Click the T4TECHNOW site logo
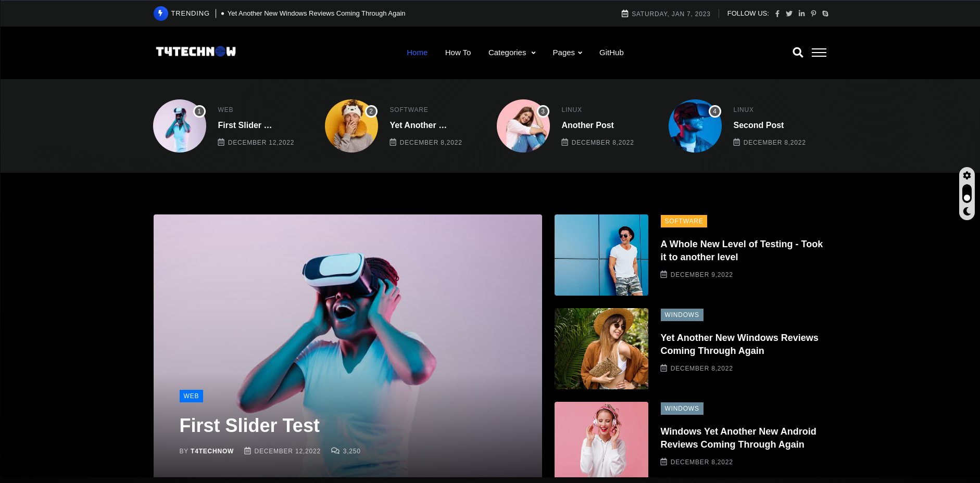980x483 pixels. tap(196, 52)
